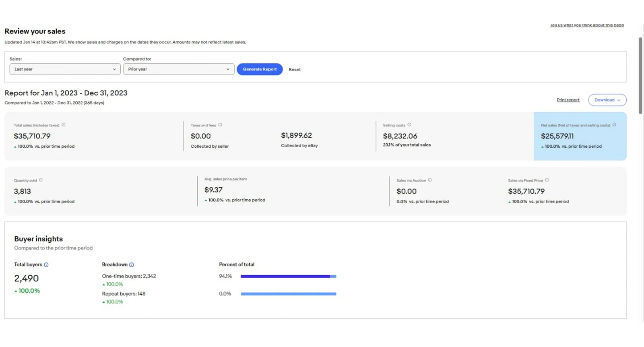Expand the Download options menu

point(607,100)
